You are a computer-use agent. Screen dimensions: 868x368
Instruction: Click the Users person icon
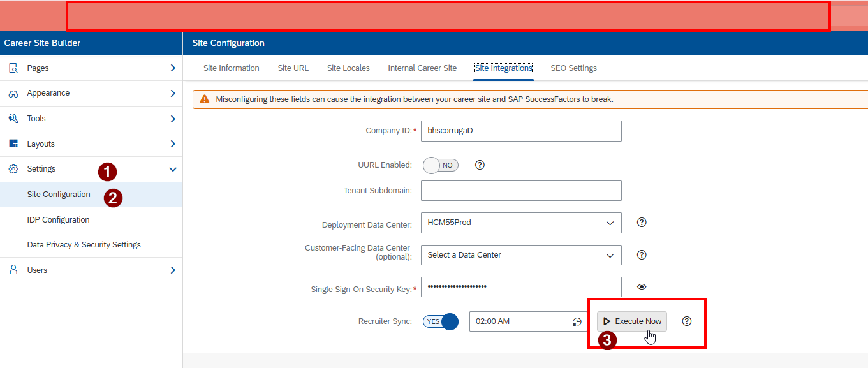(13, 270)
